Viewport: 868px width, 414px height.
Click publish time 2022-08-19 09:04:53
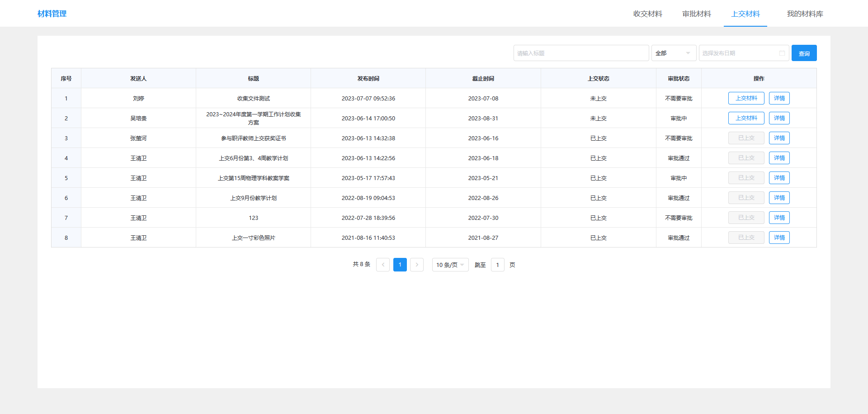point(368,198)
